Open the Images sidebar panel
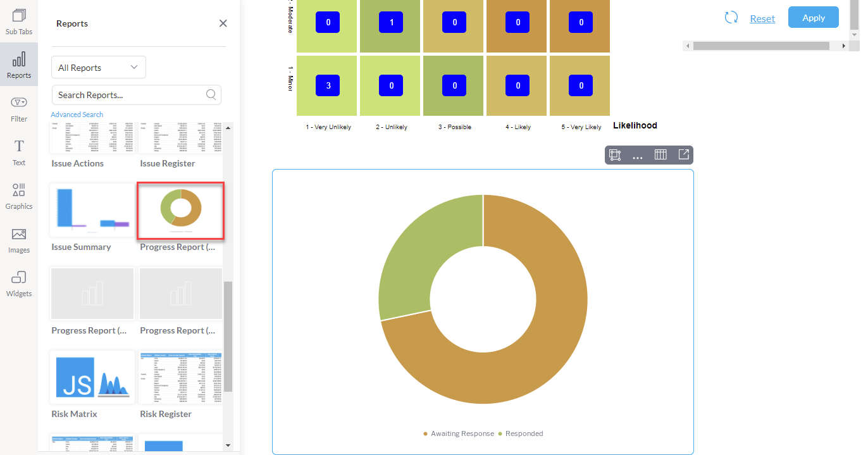Image resolution: width=868 pixels, height=455 pixels. (x=19, y=239)
